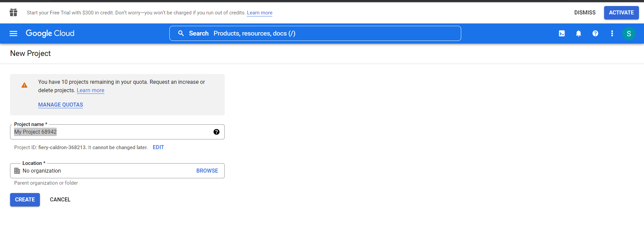Image resolution: width=644 pixels, height=248 pixels.
Task: Edit the project ID
Action: (x=158, y=147)
